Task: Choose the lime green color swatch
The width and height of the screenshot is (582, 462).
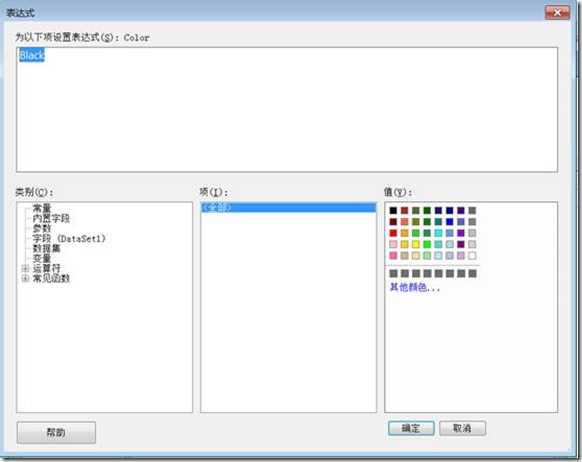Action: (x=427, y=244)
